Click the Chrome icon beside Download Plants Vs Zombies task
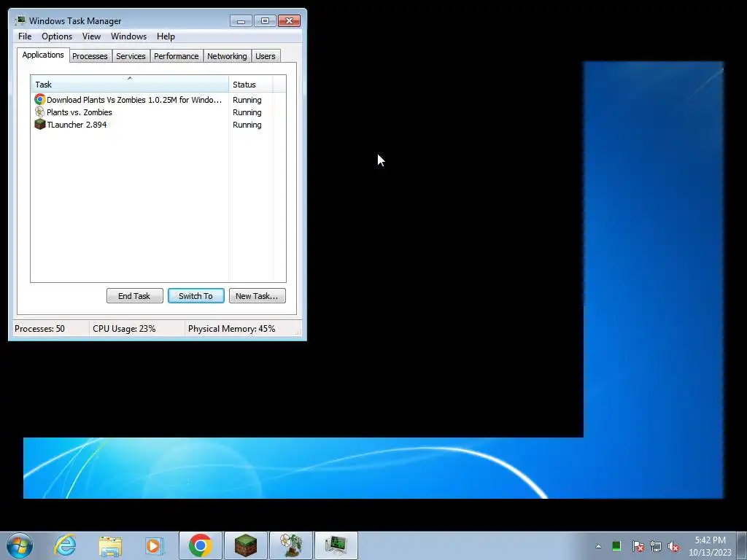The image size is (747, 560). click(39, 99)
